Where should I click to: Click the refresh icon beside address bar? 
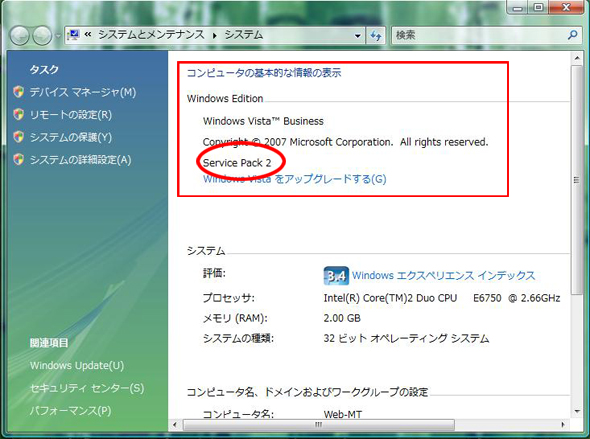tap(376, 36)
